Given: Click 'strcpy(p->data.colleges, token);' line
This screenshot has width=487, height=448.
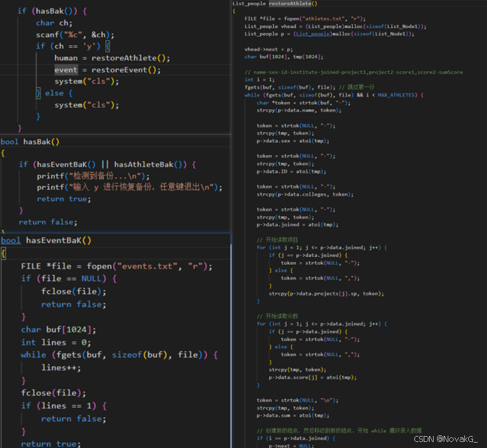Looking at the screenshot, I should (x=305, y=194).
